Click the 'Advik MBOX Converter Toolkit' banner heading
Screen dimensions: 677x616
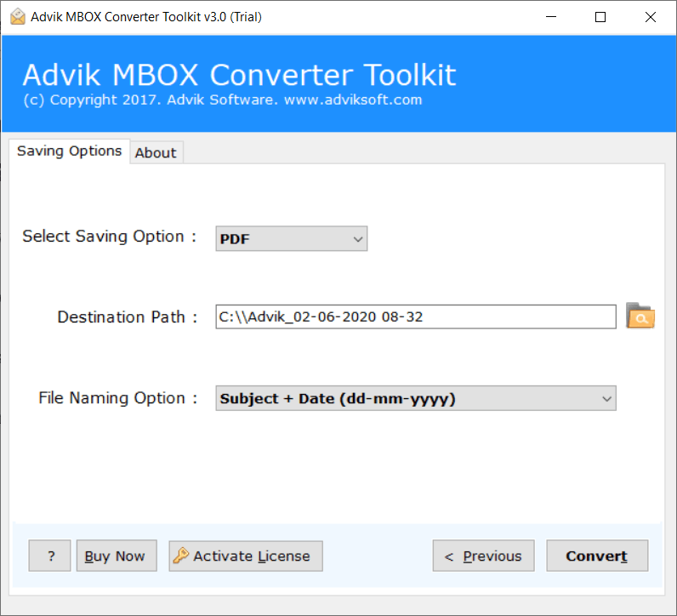(239, 75)
